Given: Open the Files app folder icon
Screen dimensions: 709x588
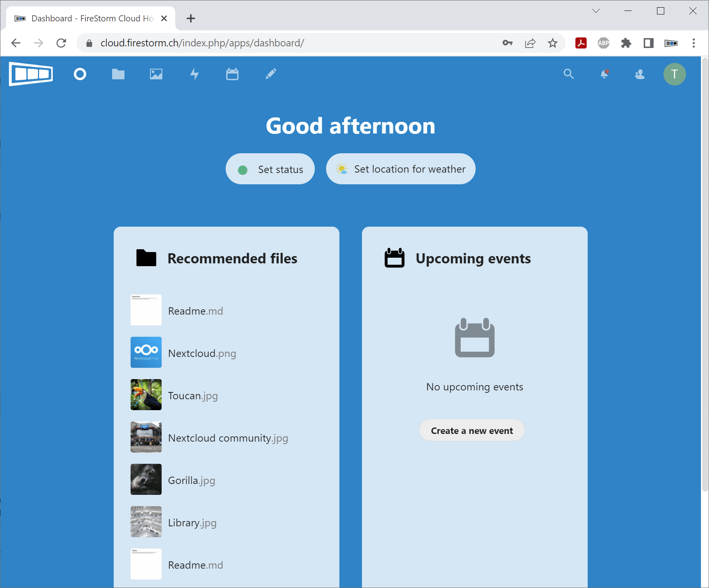Looking at the screenshot, I should (118, 74).
